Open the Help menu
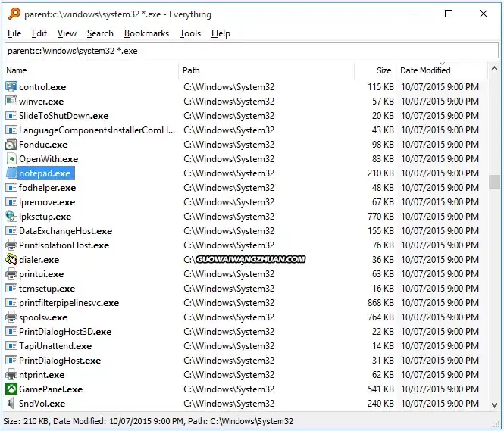This screenshot has width=504, height=431. (221, 33)
